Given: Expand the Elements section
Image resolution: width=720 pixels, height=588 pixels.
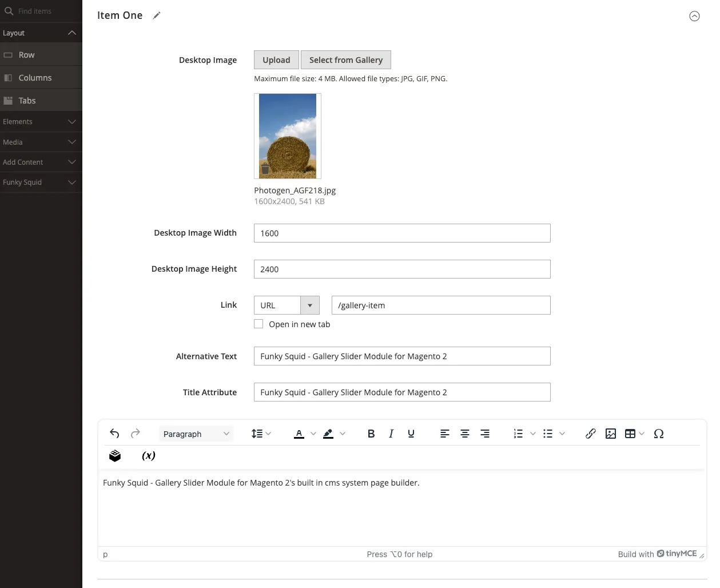Looking at the screenshot, I should (41, 121).
